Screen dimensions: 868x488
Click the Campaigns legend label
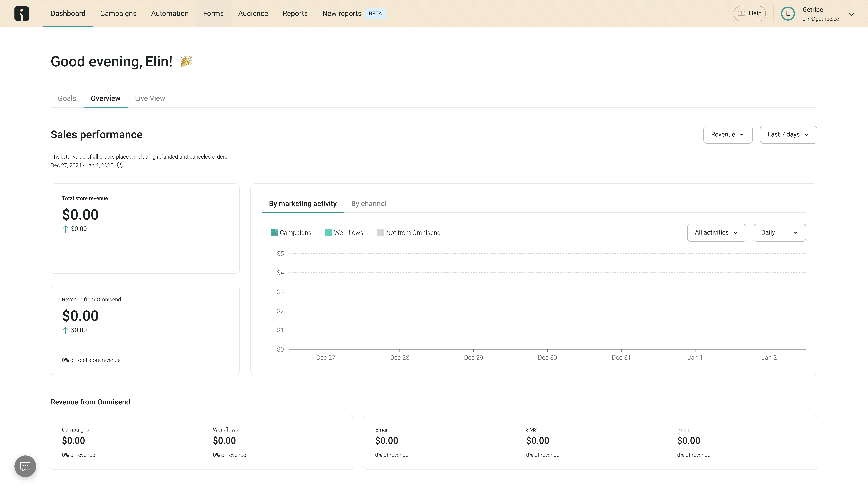point(296,233)
